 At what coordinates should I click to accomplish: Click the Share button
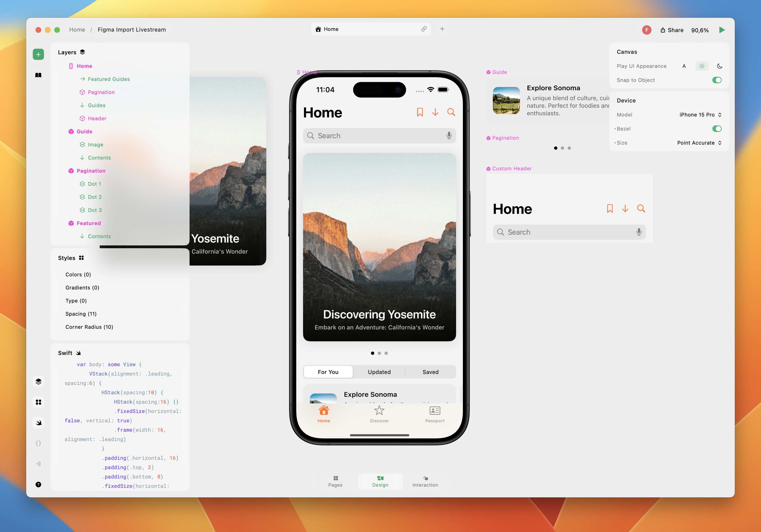pyautogui.click(x=672, y=30)
